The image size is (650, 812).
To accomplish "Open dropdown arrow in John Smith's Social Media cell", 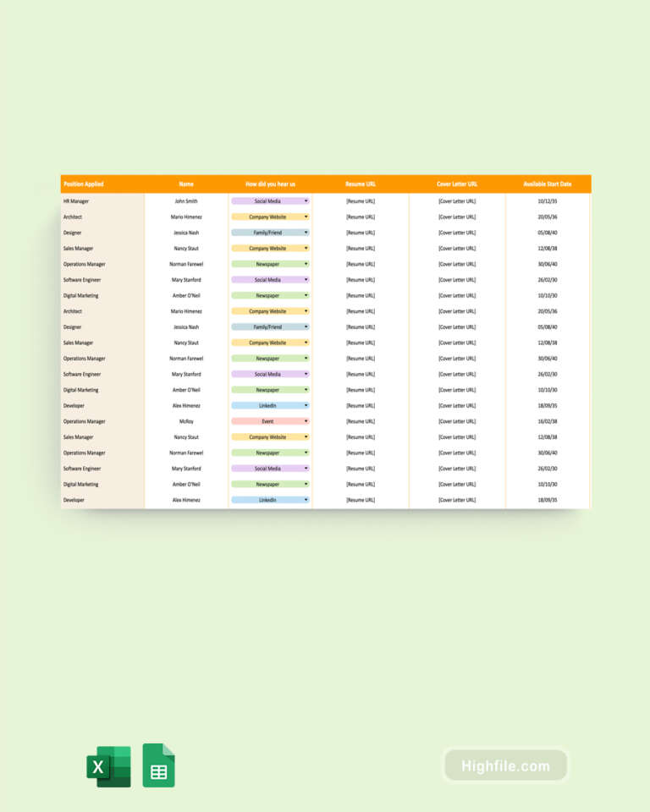I will point(306,201).
